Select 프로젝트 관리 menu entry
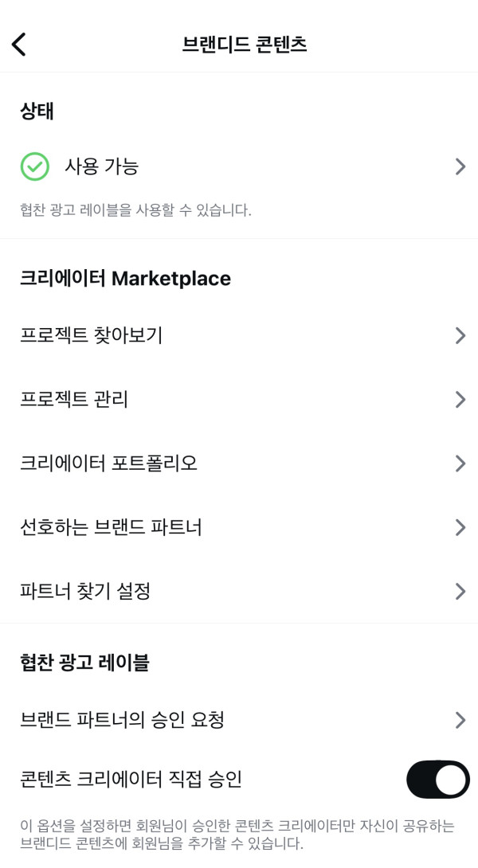 [74, 400]
